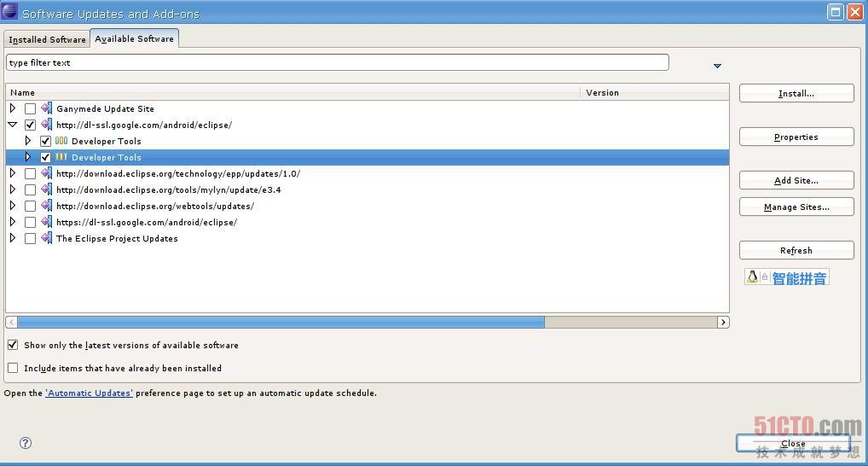Select the technology/epp/updates/1.0/ row text
Screen dimensions: 868x466
point(178,173)
